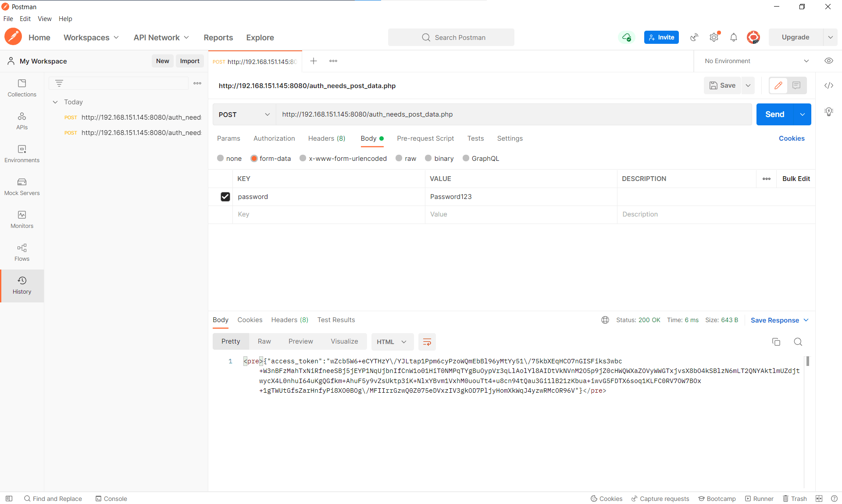Select x-www-form-urlencoded body option
Screen dimensions: 842x504
coord(303,158)
